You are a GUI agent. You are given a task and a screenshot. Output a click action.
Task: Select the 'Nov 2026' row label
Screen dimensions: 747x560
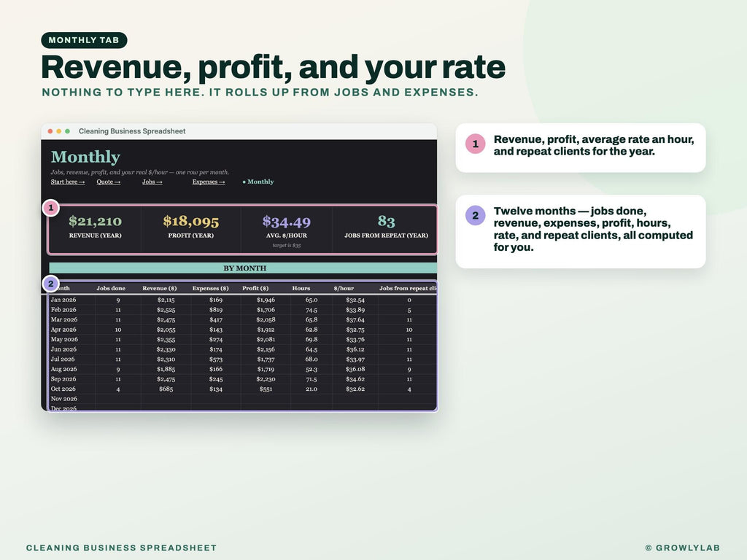click(x=64, y=399)
